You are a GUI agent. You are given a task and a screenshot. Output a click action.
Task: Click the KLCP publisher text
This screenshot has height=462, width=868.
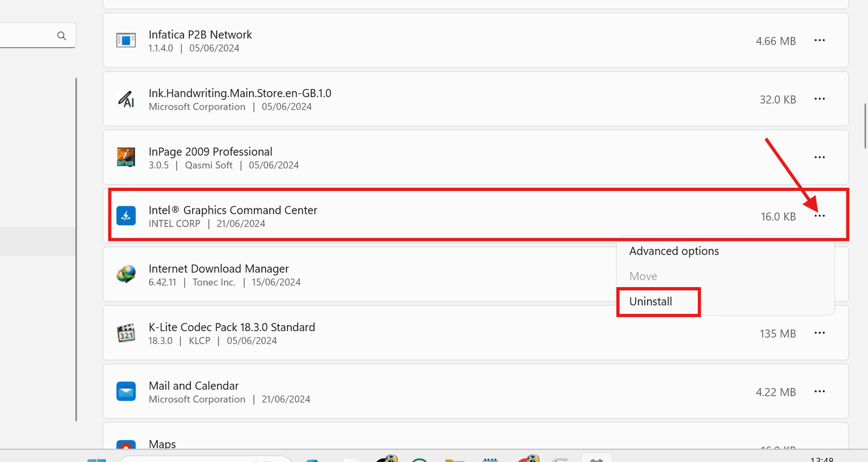click(x=200, y=341)
